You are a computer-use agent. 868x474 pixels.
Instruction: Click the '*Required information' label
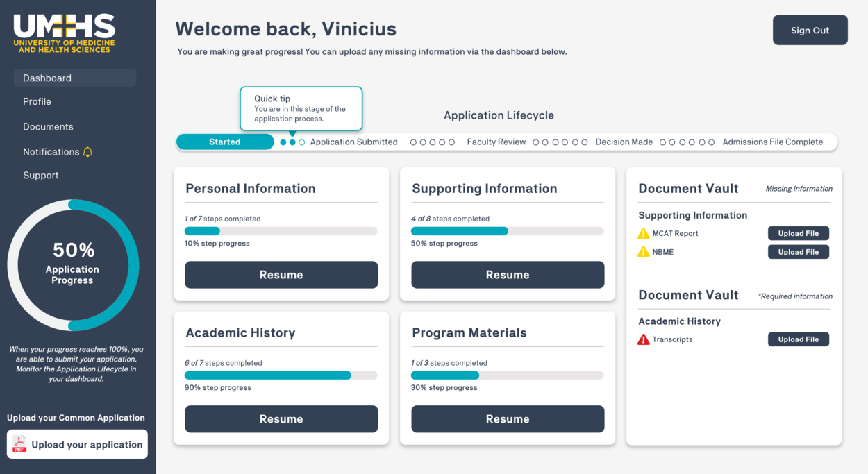(796, 296)
